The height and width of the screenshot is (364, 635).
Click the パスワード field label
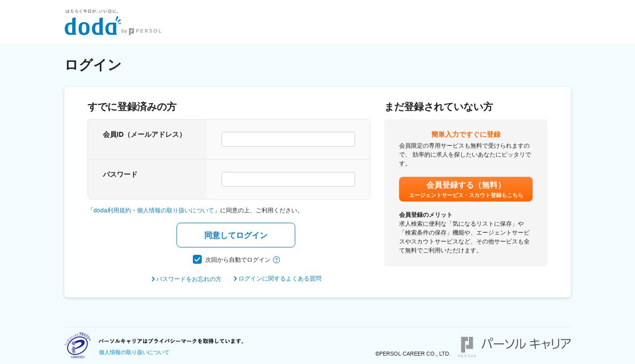point(120,174)
